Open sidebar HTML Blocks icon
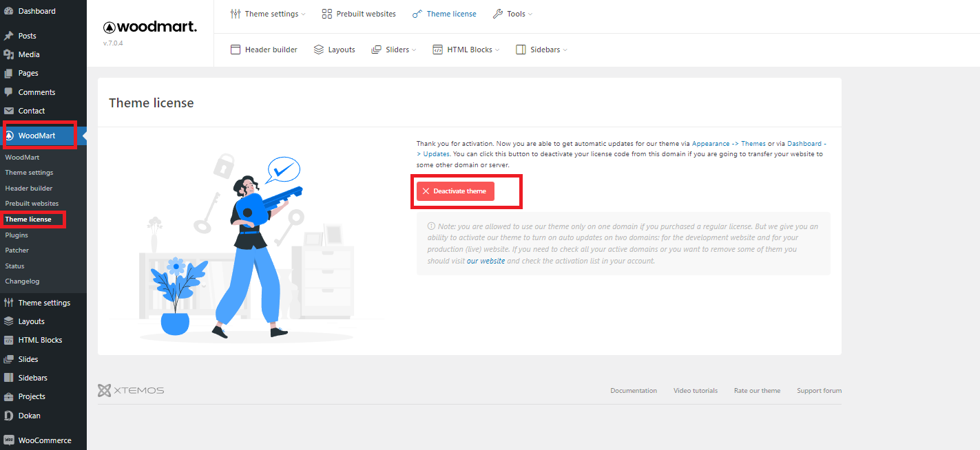Screen dimensions: 980x450 point(8,340)
